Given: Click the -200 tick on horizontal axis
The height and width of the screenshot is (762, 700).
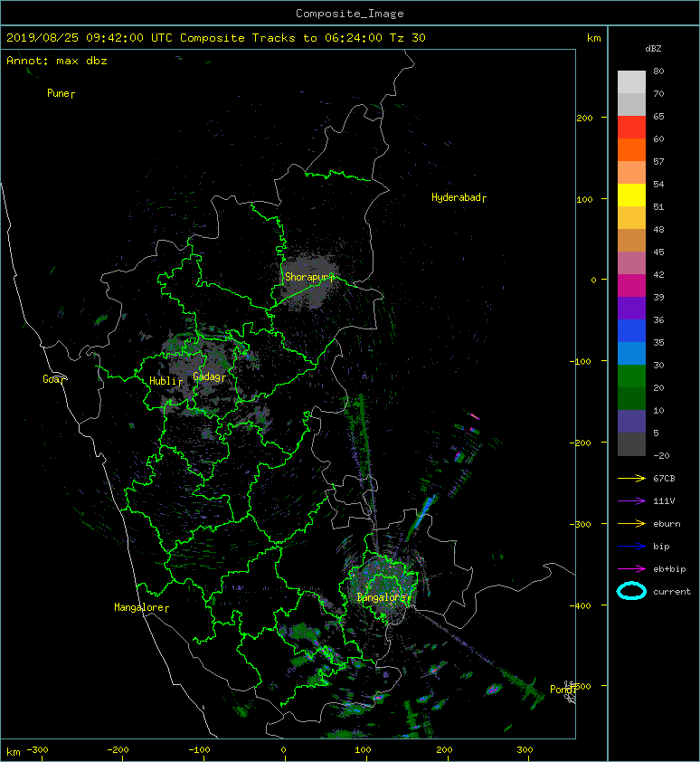Looking at the screenshot, I should click(119, 750).
